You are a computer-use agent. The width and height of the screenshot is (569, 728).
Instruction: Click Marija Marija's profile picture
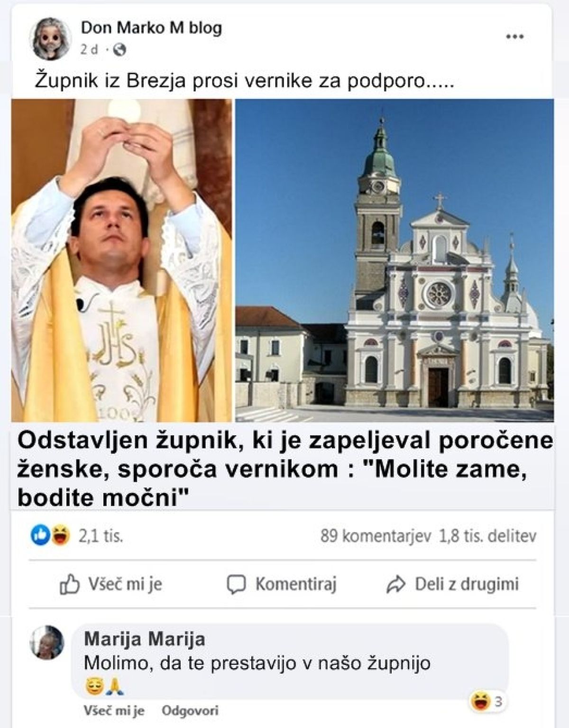46,643
